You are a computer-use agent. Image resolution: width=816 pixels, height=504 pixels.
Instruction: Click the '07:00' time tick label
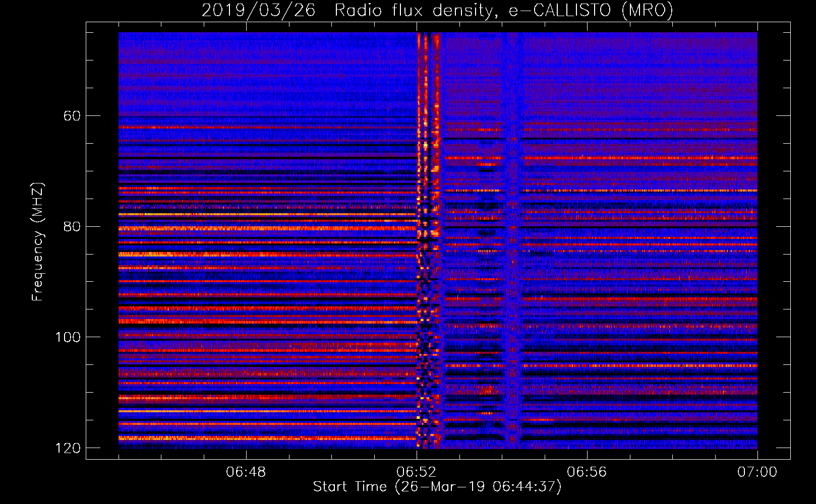click(757, 472)
